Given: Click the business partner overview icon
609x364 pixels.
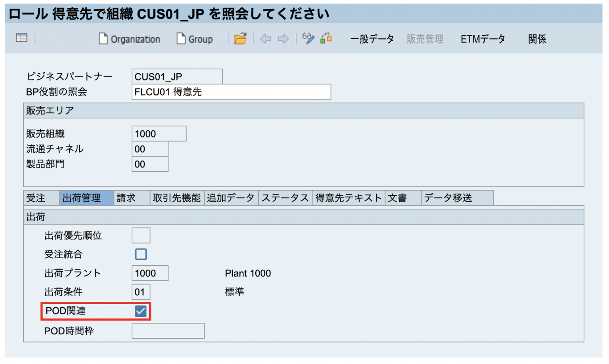Looking at the screenshot, I should 22,38.
